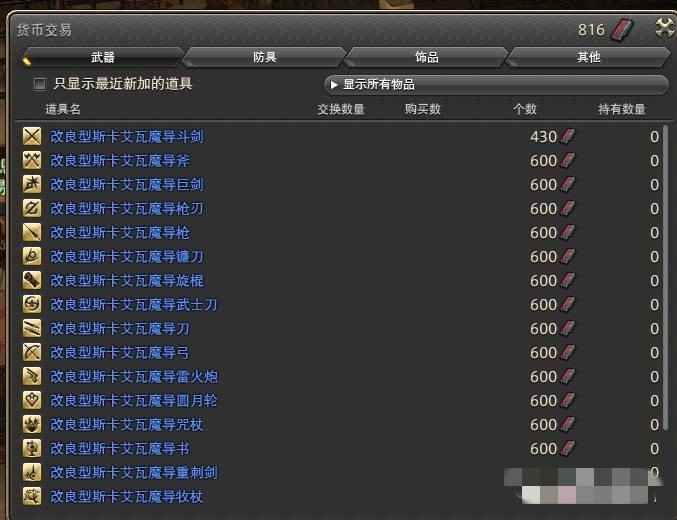Viewport: 677px width, 520px height.
Task: Click the 货币交易 window title
Action: click(x=44, y=30)
